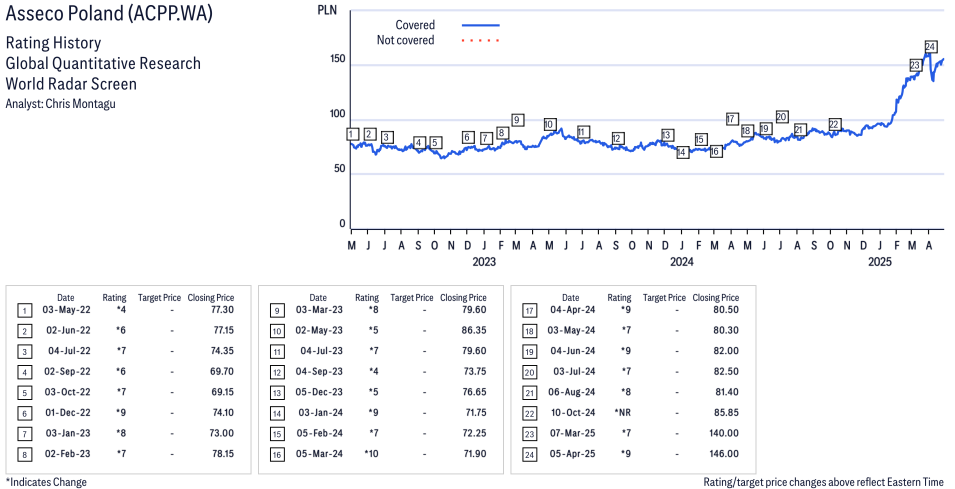Click the date cell 02-Sep-22
The width and height of the screenshot is (955, 489).
pos(66,371)
